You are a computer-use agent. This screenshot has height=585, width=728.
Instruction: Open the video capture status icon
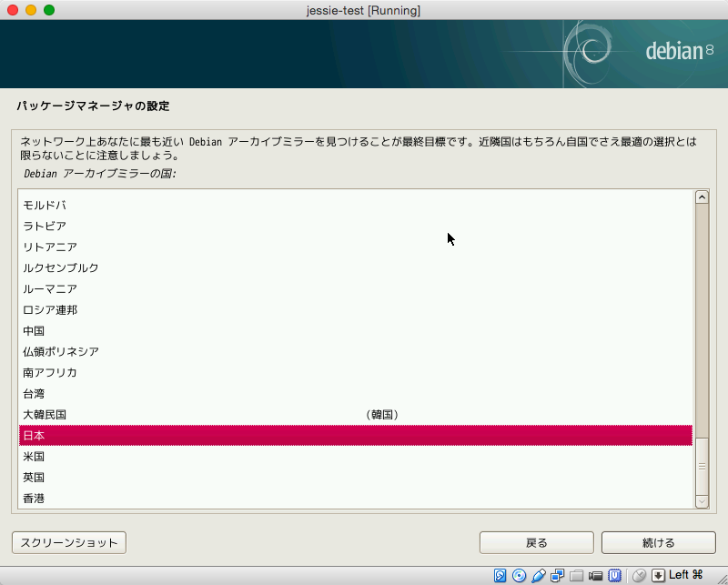pyautogui.click(x=595, y=576)
